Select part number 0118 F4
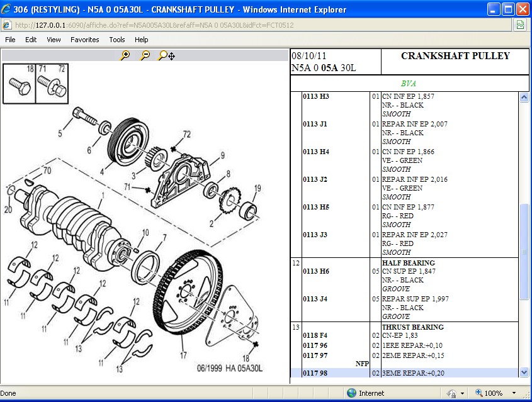Viewport: 532px width, 402px height. pyautogui.click(x=315, y=335)
